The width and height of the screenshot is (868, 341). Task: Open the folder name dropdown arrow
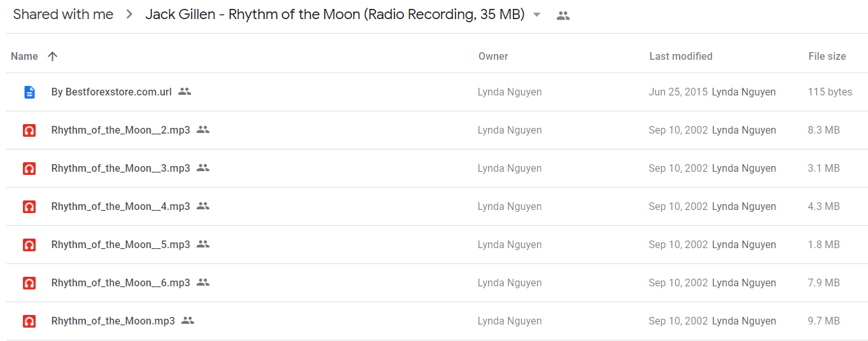click(536, 15)
